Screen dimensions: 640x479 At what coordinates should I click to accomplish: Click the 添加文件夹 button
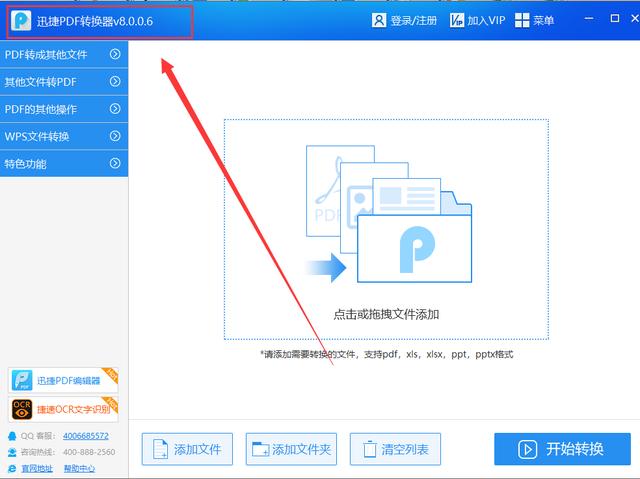click(291, 449)
